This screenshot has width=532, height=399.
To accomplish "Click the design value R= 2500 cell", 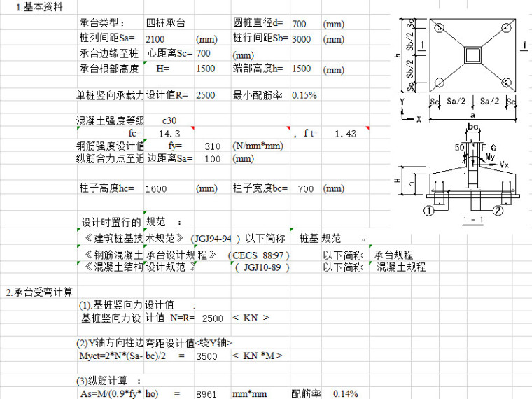I will [x=205, y=95].
